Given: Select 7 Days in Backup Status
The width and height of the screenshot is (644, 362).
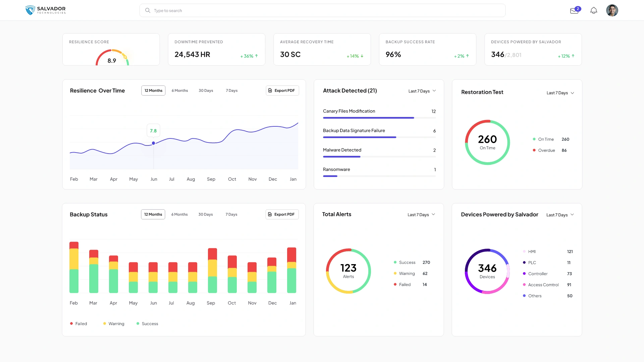Looking at the screenshot, I should point(231,214).
